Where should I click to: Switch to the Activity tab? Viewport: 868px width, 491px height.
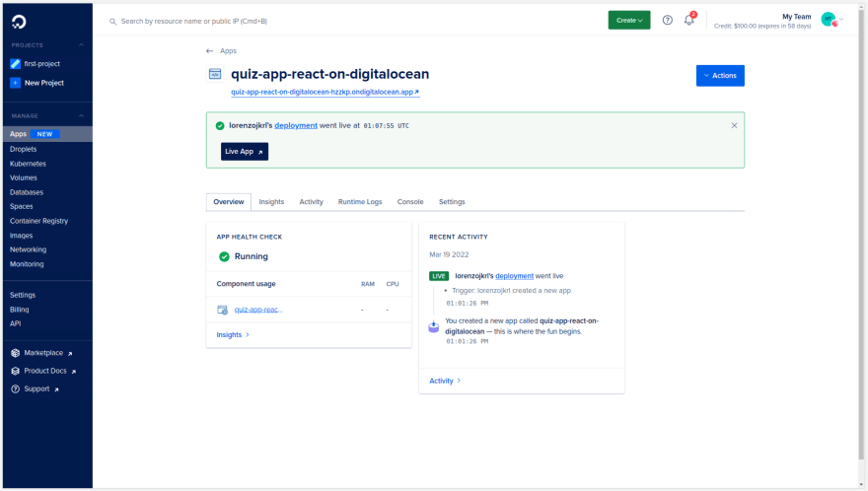tap(311, 202)
